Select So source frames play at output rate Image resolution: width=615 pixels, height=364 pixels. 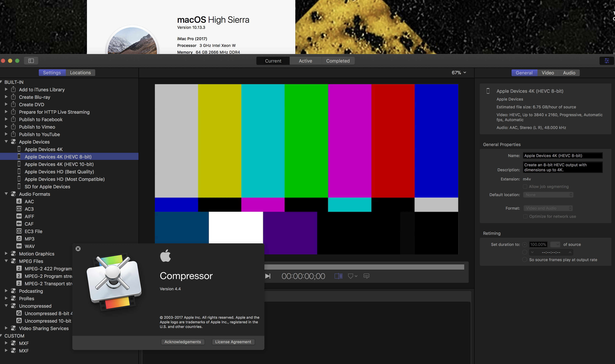pos(525,260)
